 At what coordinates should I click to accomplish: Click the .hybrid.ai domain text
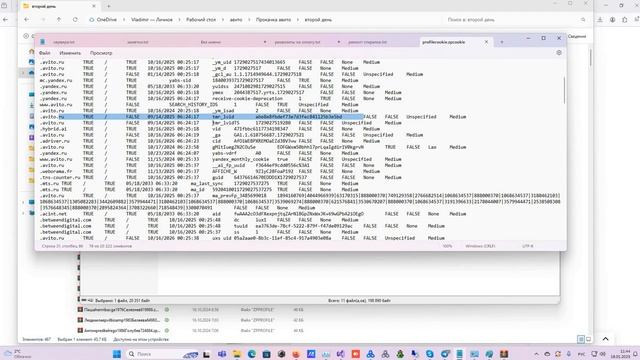click(x=53, y=129)
